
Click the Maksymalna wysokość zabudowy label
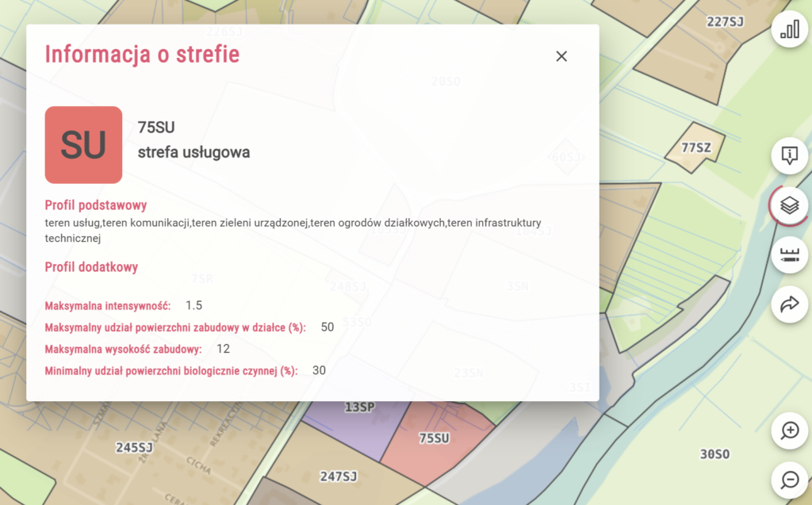pos(123,349)
